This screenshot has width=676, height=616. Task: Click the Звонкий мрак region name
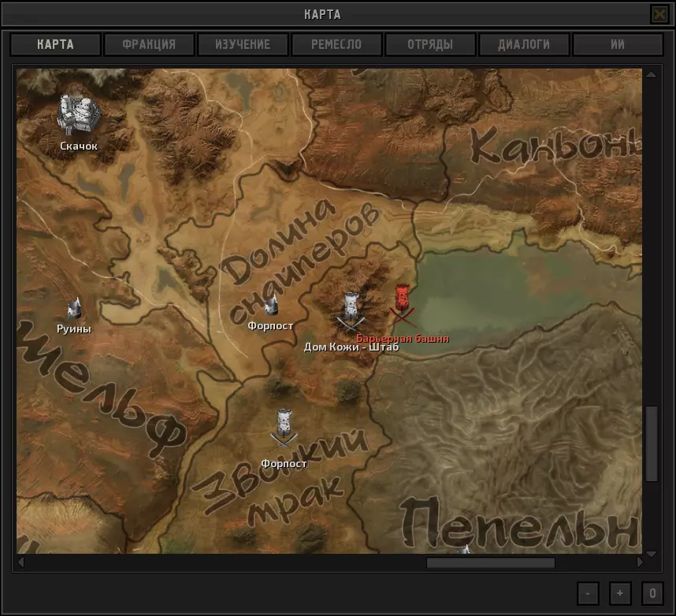pyautogui.click(x=280, y=478)
